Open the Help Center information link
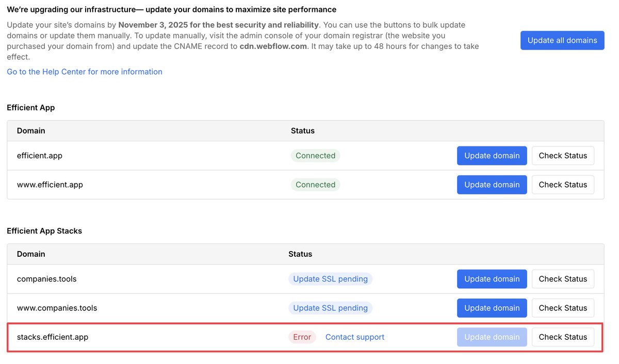The height and width of the screenshot is (364, 619). click(x=85, y=72)
